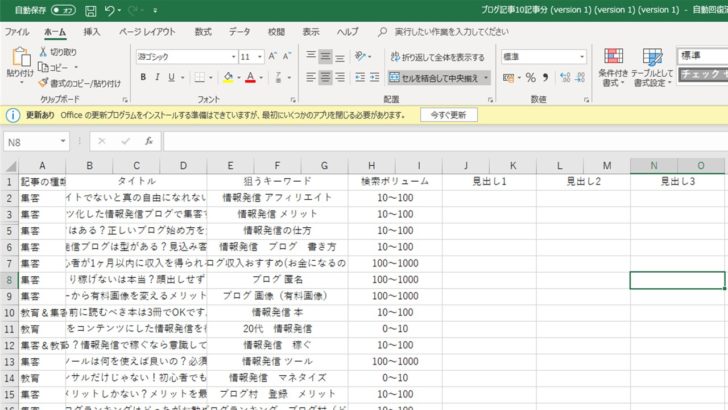Image resolution: width=728 pixels, height=410 pixels.
Task: Click the decrease indent icon
Action: pyautogui.click(x=360, y=77)
